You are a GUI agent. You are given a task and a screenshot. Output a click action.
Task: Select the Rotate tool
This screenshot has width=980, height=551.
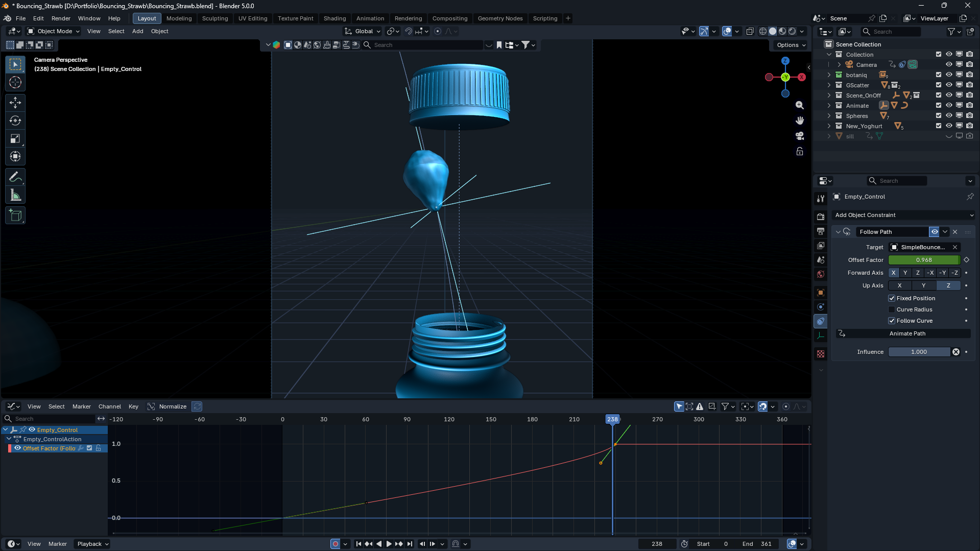[15, 121]
